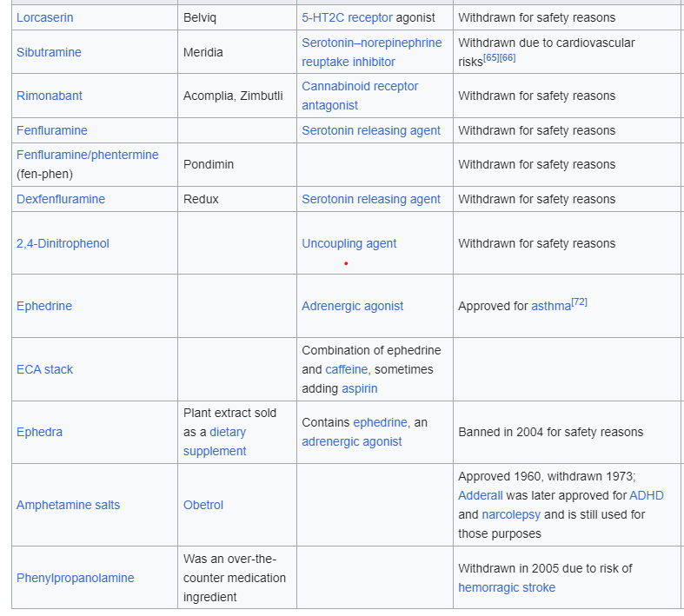Image resolution: width=684 pixels, height=616 pixels.
Task: Open the Adderall link
Action: coord(481,495)
